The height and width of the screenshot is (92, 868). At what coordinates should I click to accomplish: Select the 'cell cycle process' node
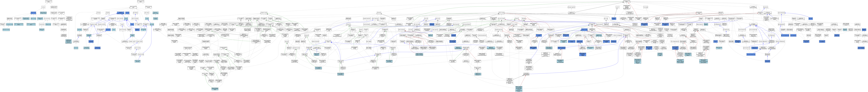(x=417, y=24)
